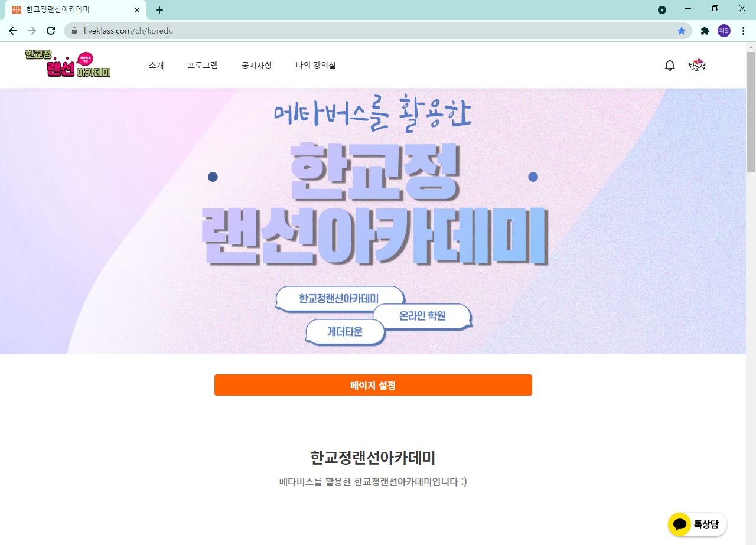Open 나의 강의실 menu item

(x=316, y=66)
